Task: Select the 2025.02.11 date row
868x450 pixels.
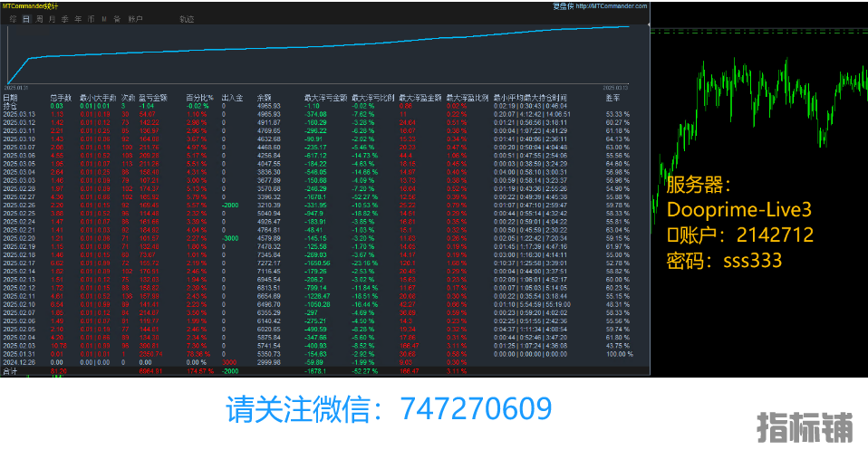Action: pyautogui.click(x=325, y=296)
